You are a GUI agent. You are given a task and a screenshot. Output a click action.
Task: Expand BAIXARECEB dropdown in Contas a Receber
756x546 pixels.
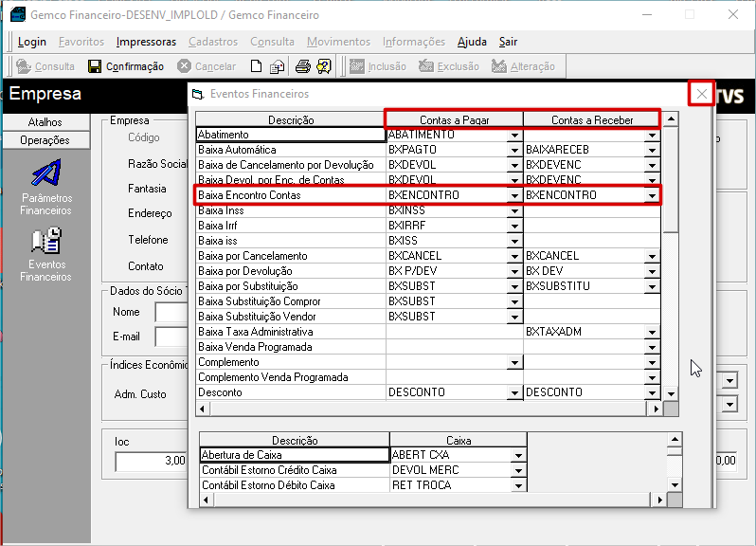pos(653,150)
